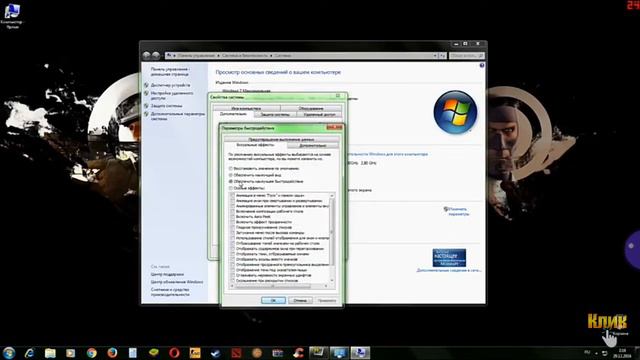The width and height of the screenshot is (640, 360).
Task: Select Обеспечить наилучший вид radio button
Action: pyautogui.click(x=231, y=175)
